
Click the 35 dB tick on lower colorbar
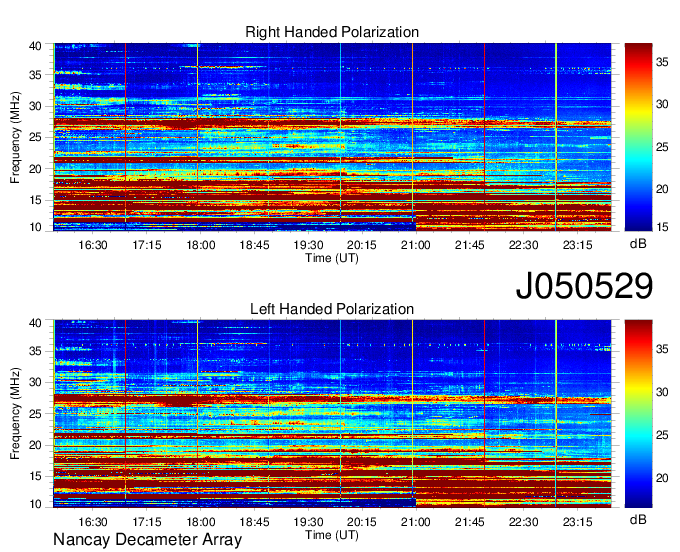(x=662, y=349)
